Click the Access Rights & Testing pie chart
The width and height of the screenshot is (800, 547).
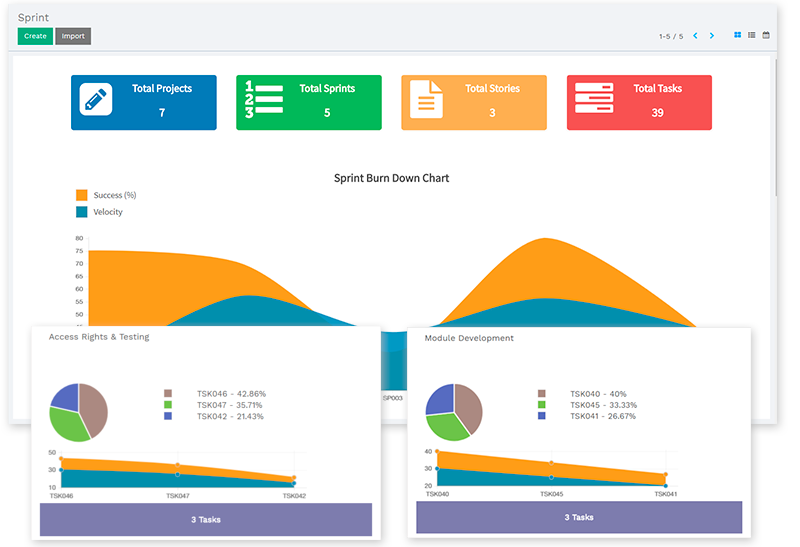click(79, 412)
